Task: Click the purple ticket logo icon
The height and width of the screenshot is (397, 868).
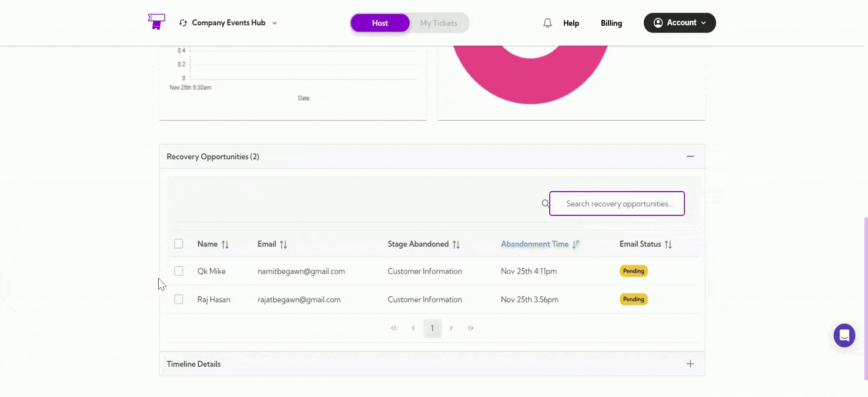Action: point(156,22)
